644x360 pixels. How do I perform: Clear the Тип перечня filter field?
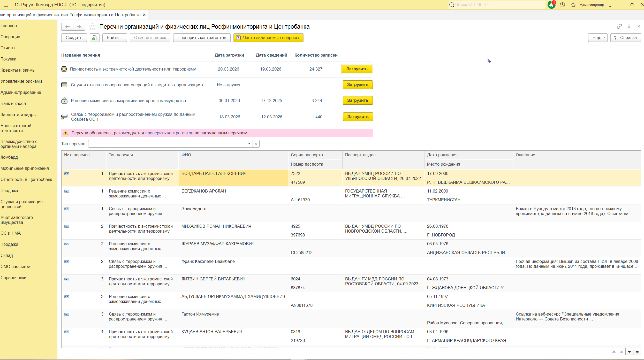[256, 144]
